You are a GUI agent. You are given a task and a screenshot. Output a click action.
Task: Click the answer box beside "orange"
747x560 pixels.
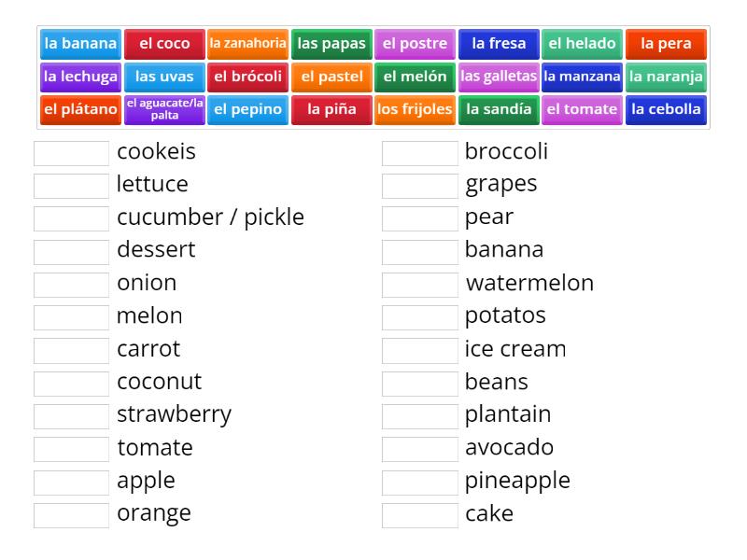point(70,513)
